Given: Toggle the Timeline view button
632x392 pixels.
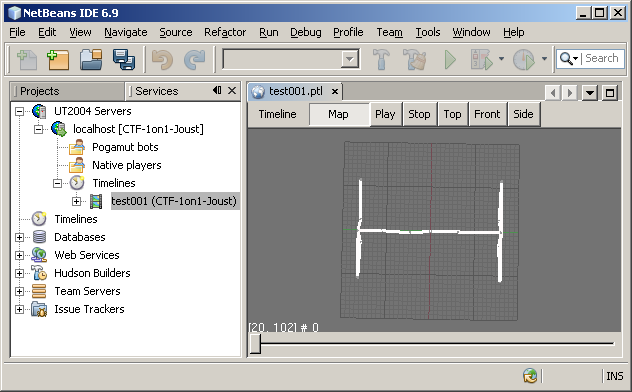Looking at the screenshot, I should (278, 114).
